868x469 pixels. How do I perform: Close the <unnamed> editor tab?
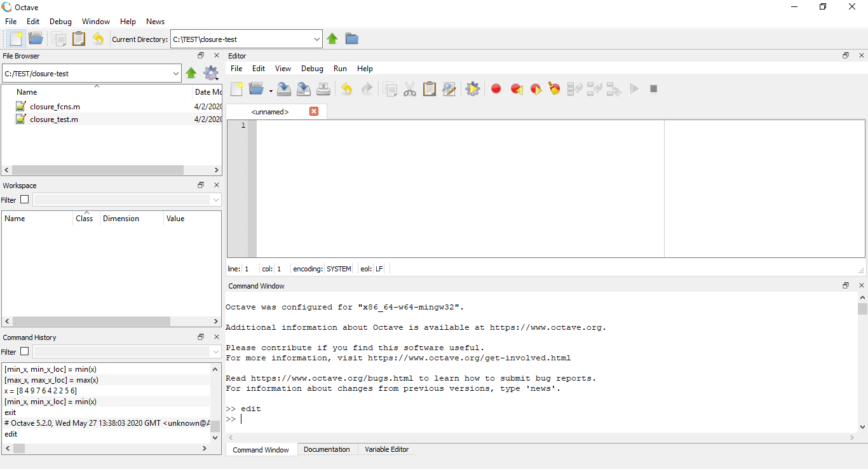pyautogui.click(x=314, y=111)
